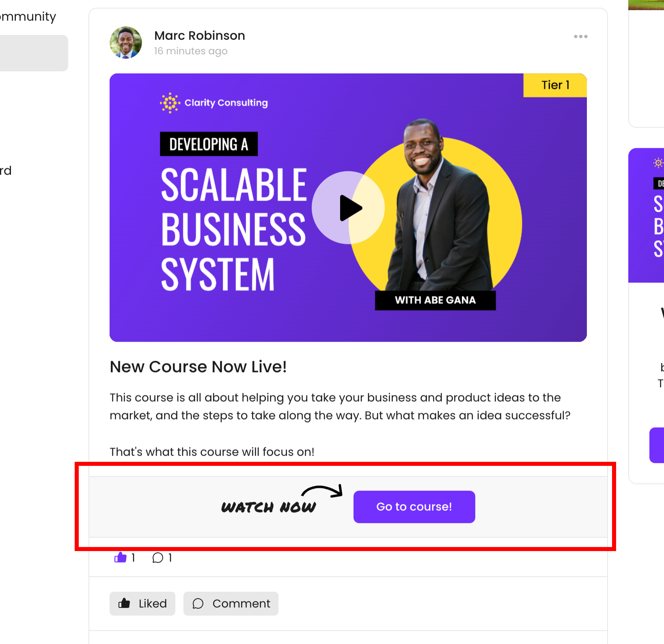Click the Marc Robinson author name

coord(200,36)
